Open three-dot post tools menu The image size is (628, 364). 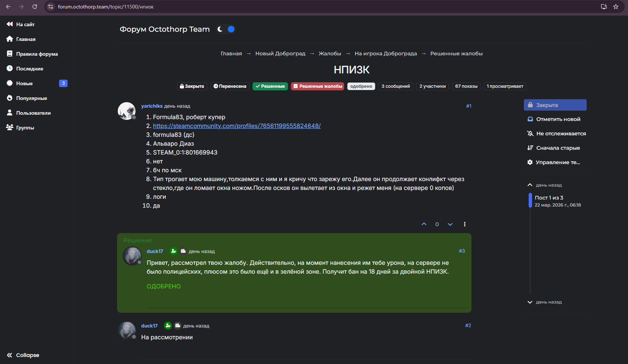click(464, 224)
